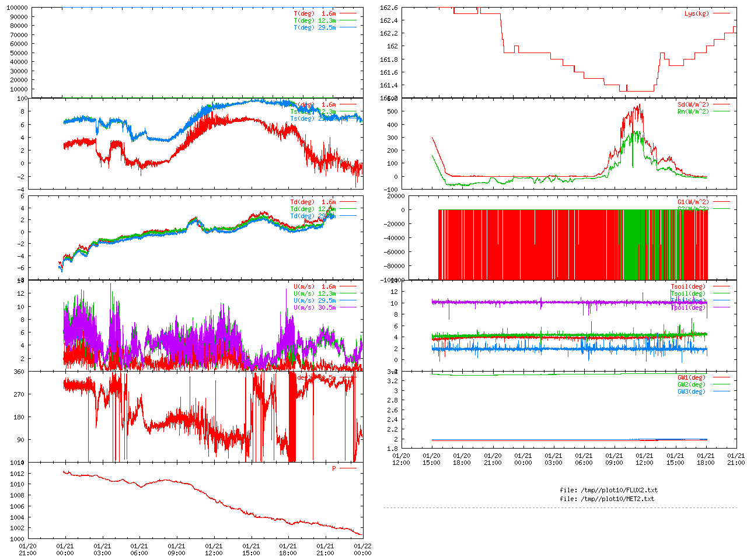Click the file path /tmp//plot10/MET2.txt

tap(616, 499)
